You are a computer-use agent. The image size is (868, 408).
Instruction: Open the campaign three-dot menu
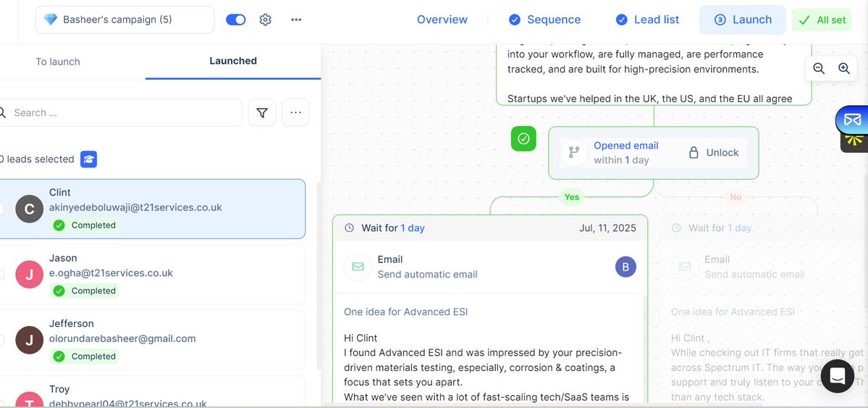pos(296,20)
